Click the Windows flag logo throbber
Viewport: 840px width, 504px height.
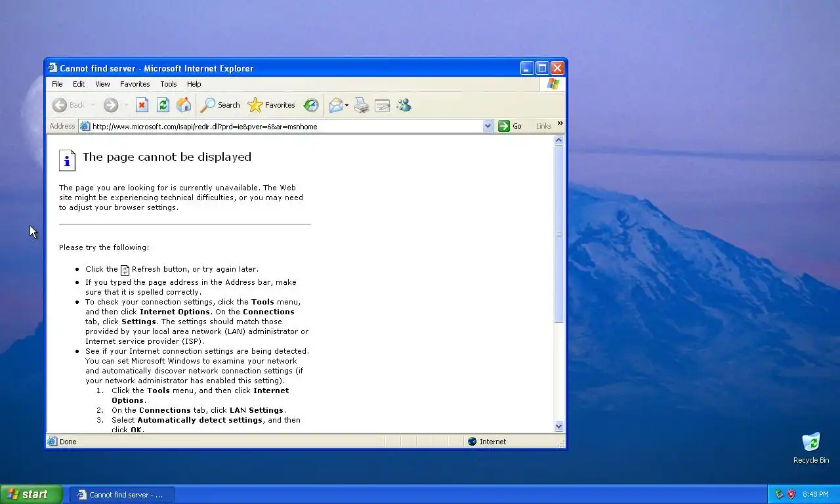[x=553, y=84]
